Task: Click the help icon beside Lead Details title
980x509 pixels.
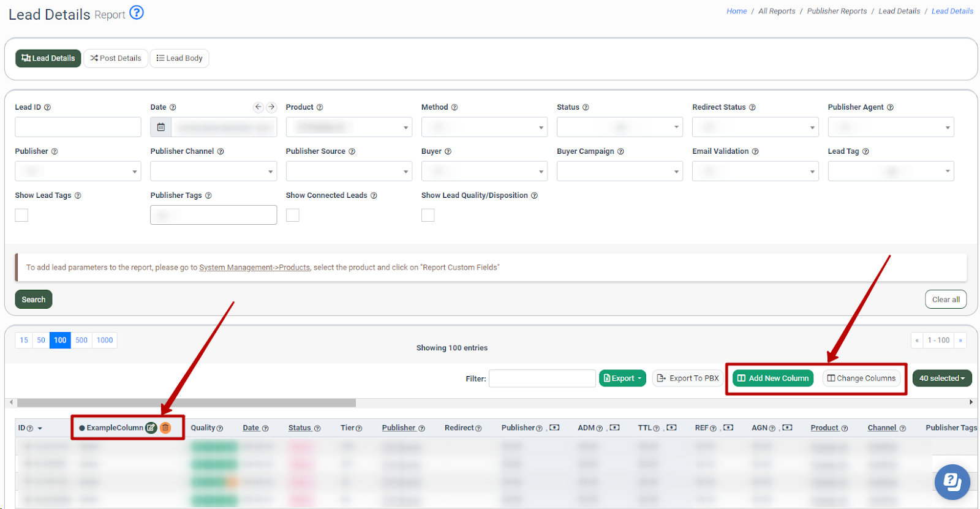Action: pos(137,13)
